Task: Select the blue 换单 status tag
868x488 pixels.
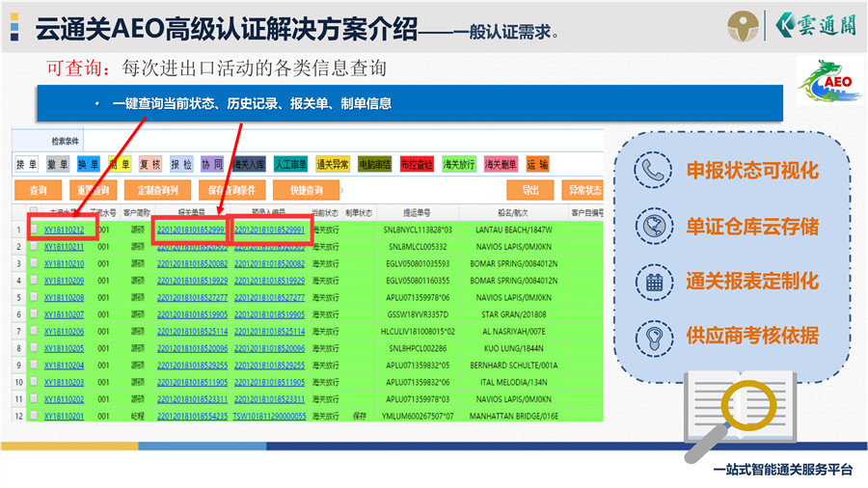Action: [88, 164]
